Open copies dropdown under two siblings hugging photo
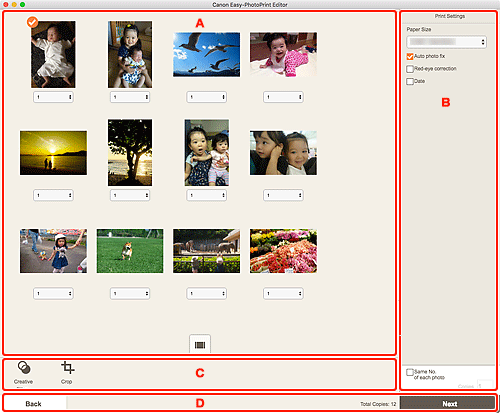 pyautogui.click(x=130, y=97)
